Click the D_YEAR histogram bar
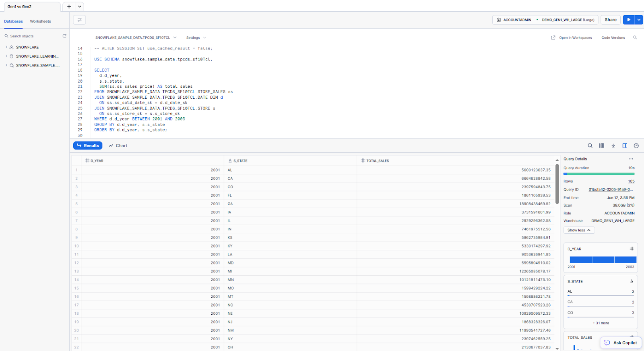The image size is (644, 351). tap(603, 260)
